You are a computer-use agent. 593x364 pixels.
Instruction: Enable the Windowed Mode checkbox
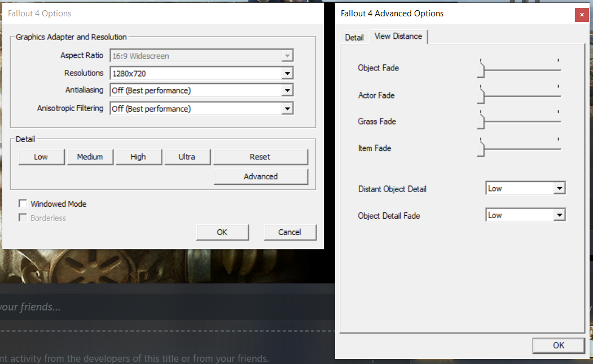[23, 203]
